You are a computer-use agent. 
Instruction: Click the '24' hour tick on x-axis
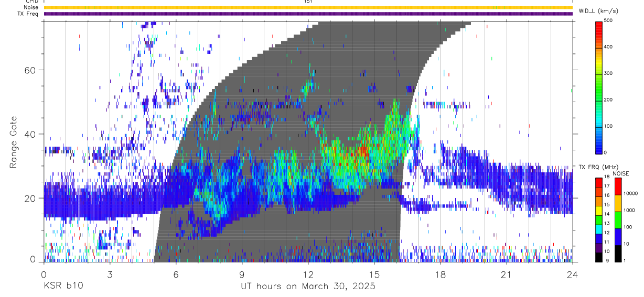[572, 274]
